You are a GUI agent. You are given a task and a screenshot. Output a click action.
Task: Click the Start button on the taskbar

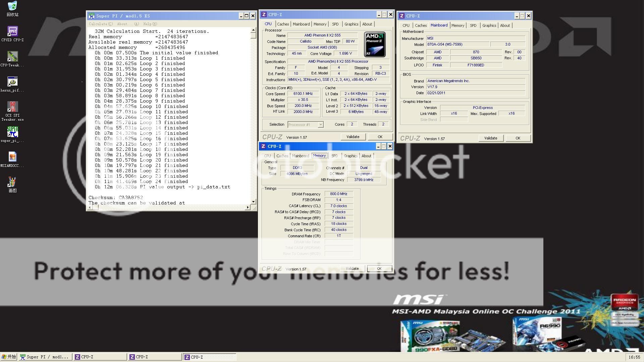(x=9, y=357)
